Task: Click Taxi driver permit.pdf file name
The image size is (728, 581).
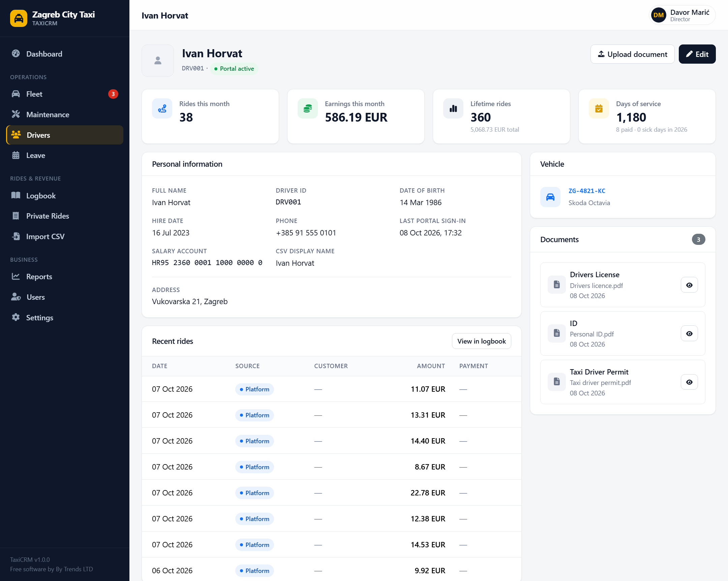Action: pos(600,382)
